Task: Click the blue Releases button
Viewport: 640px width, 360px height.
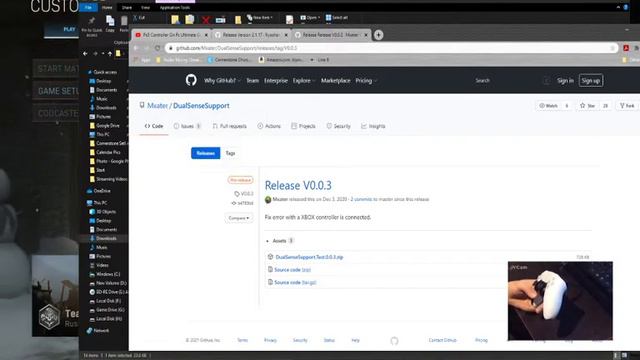Action: pos(205,153)
